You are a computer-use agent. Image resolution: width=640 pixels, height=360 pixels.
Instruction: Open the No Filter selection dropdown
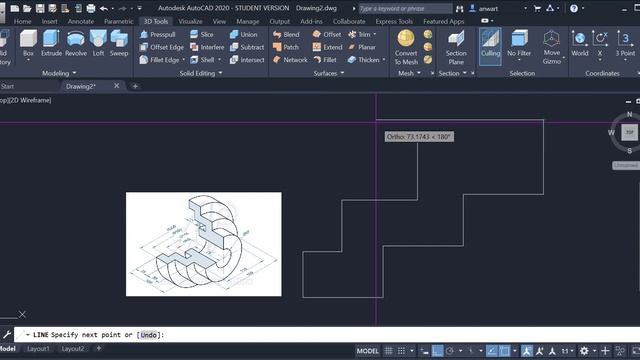coord(519,60)
